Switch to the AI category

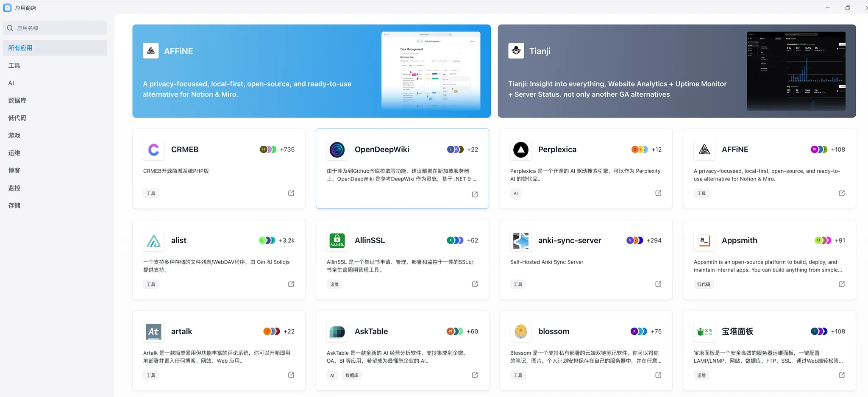coord(11,83)
